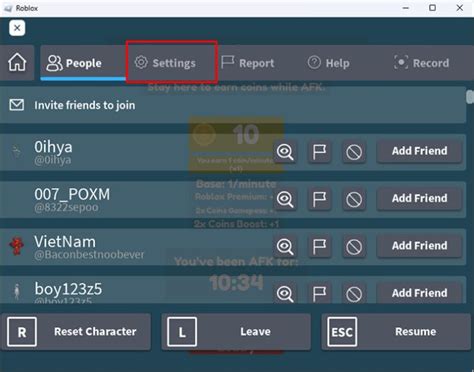Click the VietNam display name
The height and width of the screenshot is (372, 474).
[x=65, y=242]
